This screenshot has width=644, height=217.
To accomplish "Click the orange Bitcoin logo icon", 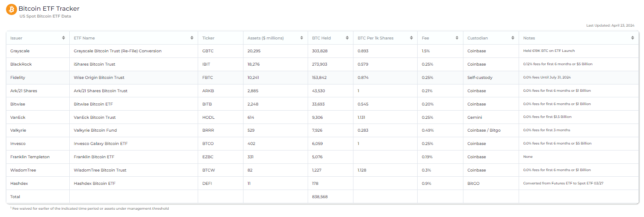I will pos(11,9).
